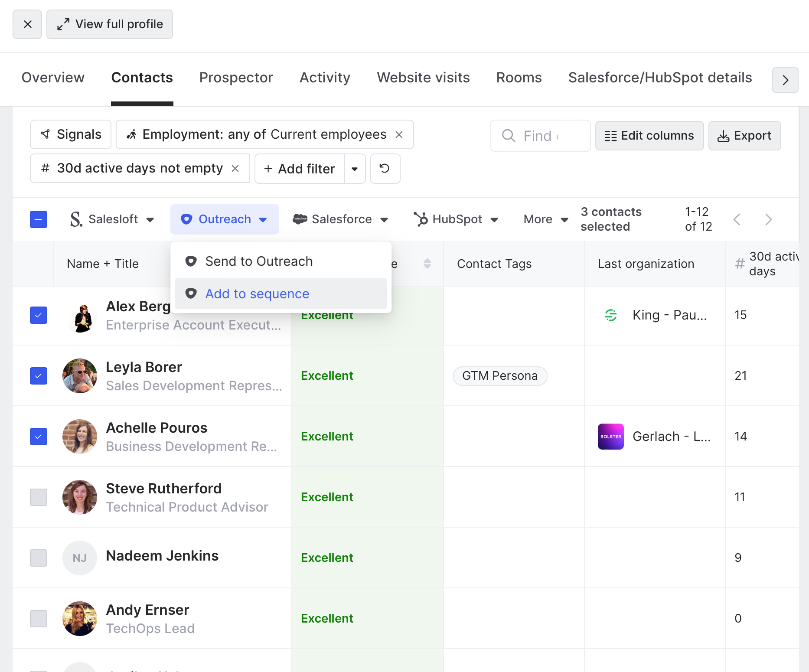Click the King - Pau... organization icon
Viewport: 809px width, 672px height.
point(611,315)
